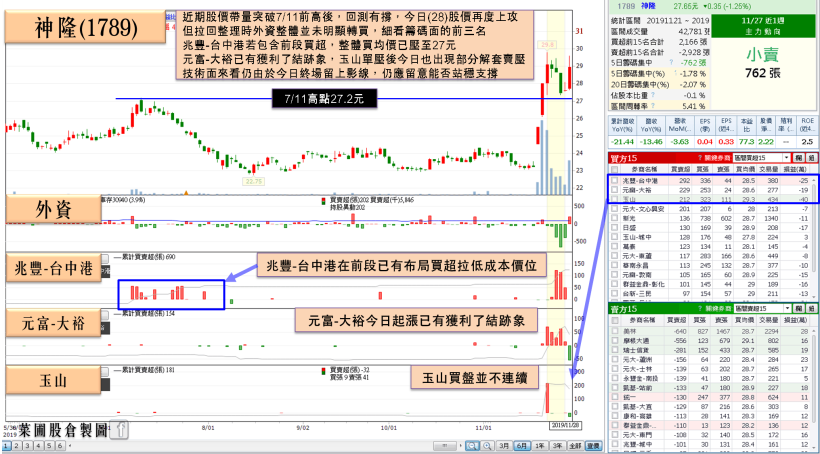Click rightmost button after 全部 range
Image resolution: width=820 pixels, height=454 pixels.
594,446
